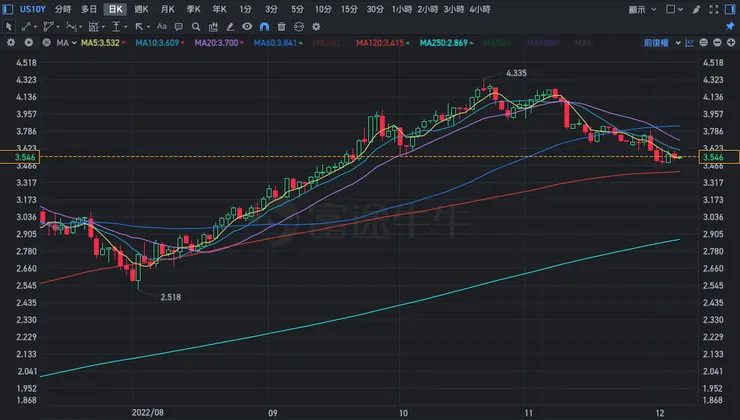This screenshot has width=740, height=420.
Task: Toggle drawings visibility with eye icon
Action: [x=247, y=27]
